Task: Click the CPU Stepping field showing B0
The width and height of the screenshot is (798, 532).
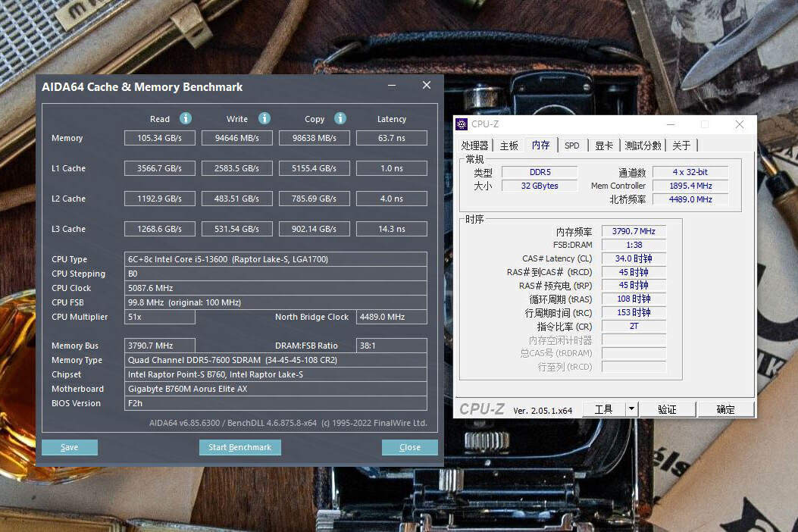Action: [276, 274]
